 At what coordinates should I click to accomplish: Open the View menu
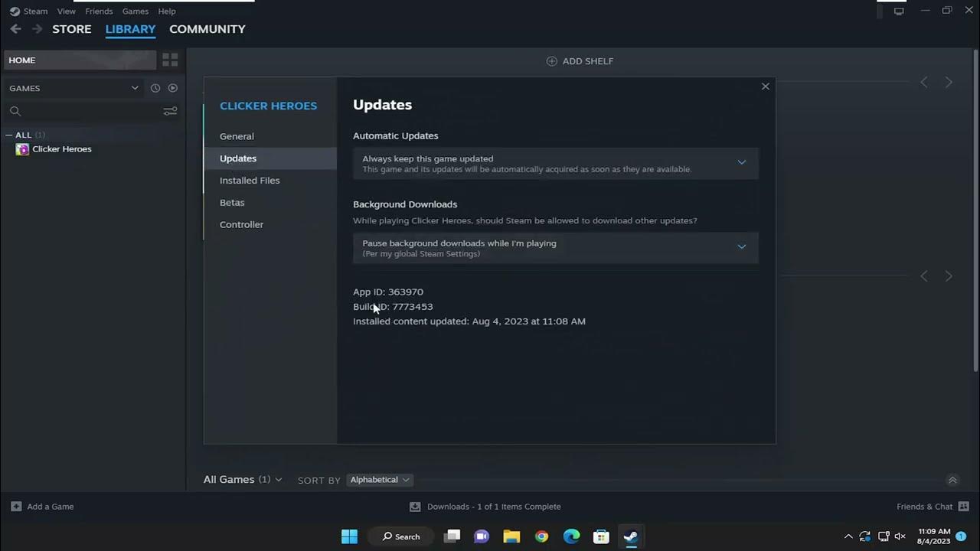tap(67, 11)
